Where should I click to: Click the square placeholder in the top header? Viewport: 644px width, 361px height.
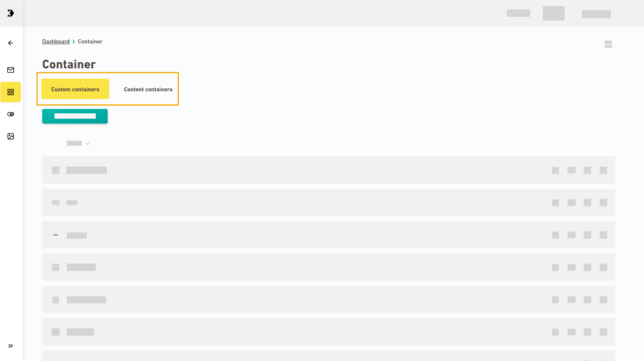[x=554, y=13]
